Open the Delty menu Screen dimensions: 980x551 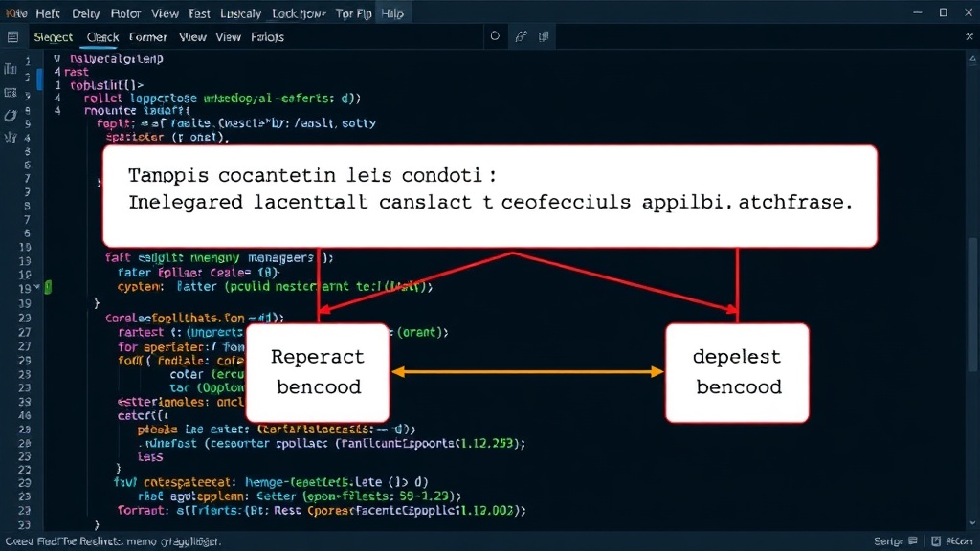(x=85, y=13)
